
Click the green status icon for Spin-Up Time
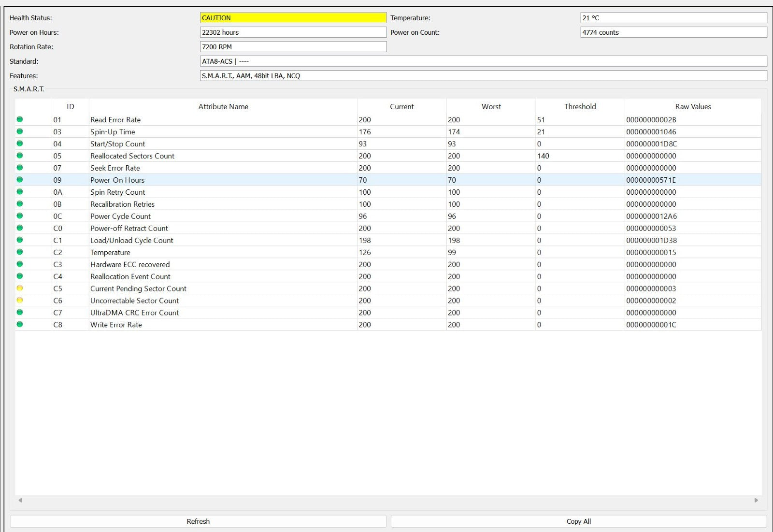tap(20, 131)
